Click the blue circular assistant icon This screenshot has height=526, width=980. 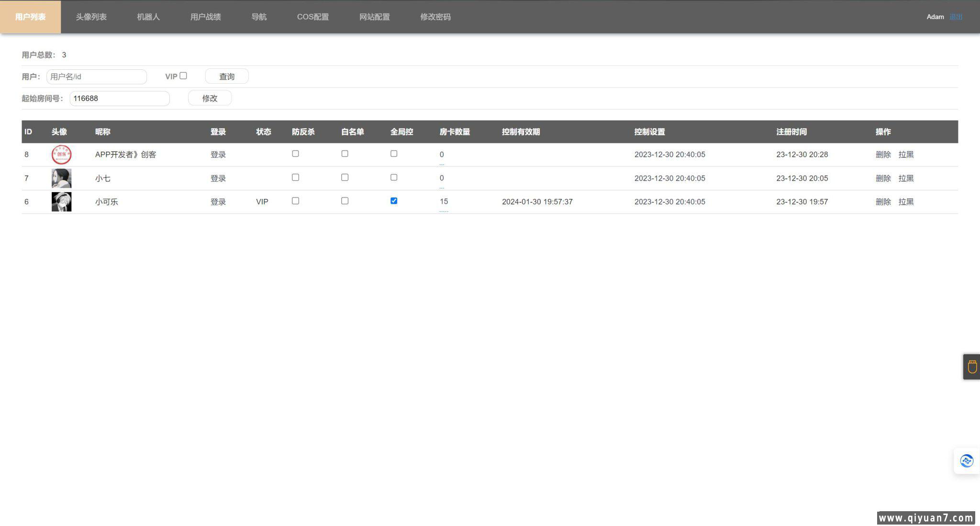(966, 461)
